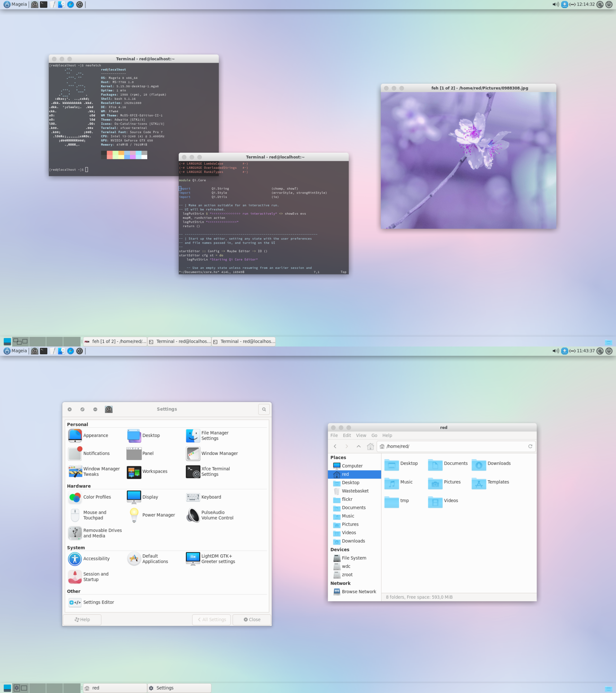Go to parent folder in file manager
The width and height of the screenshot is (616, 693).
(359, 447)
